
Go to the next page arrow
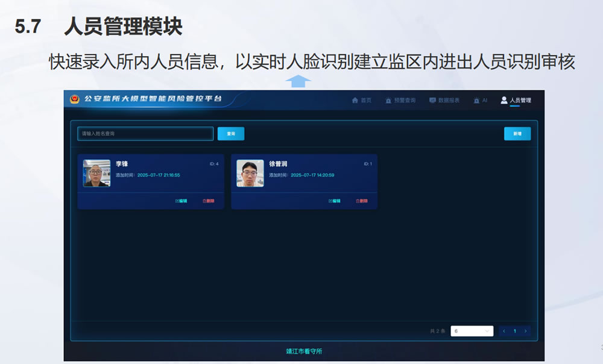526,331
